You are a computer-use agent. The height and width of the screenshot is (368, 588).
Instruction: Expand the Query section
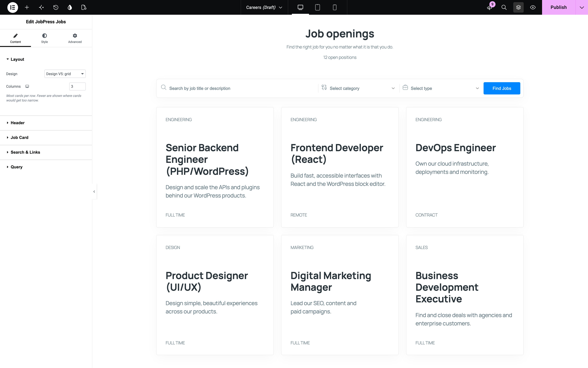coord(46,167)
